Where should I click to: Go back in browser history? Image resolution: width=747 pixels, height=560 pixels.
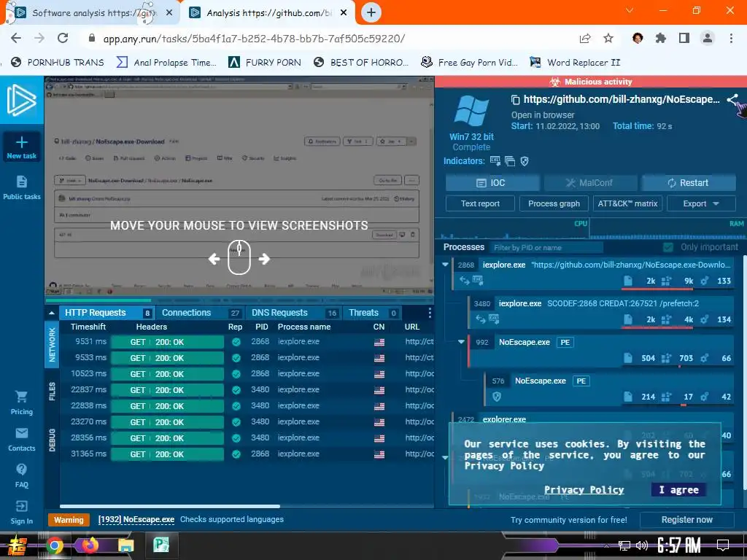click(16, 38)
